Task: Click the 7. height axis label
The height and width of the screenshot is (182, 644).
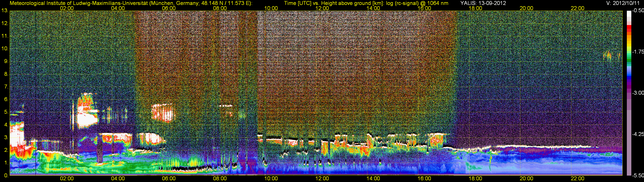Action: coord(6,87)
